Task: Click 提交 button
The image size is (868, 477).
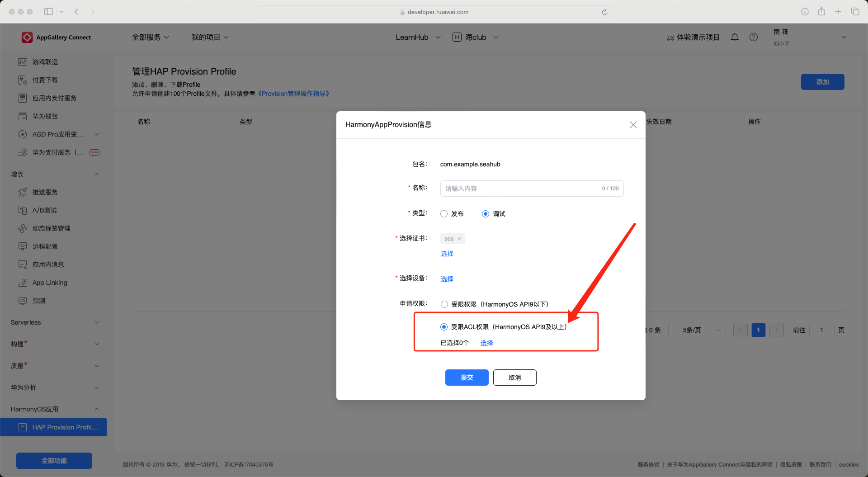Action: coord(467,378)
